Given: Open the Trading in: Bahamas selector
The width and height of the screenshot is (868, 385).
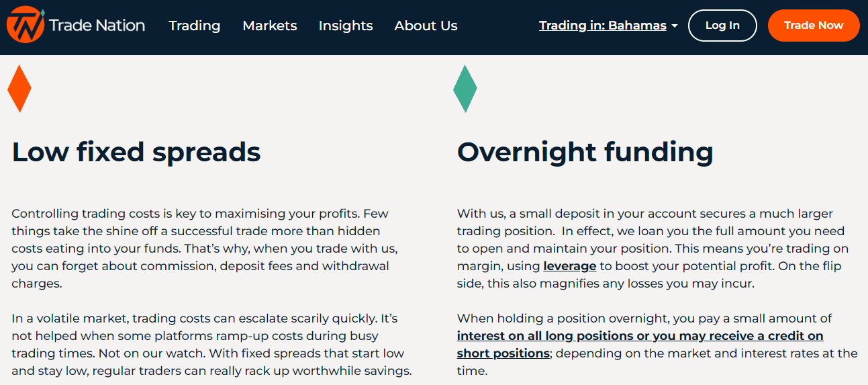Looking at the screenshot, I should point(608,26).
